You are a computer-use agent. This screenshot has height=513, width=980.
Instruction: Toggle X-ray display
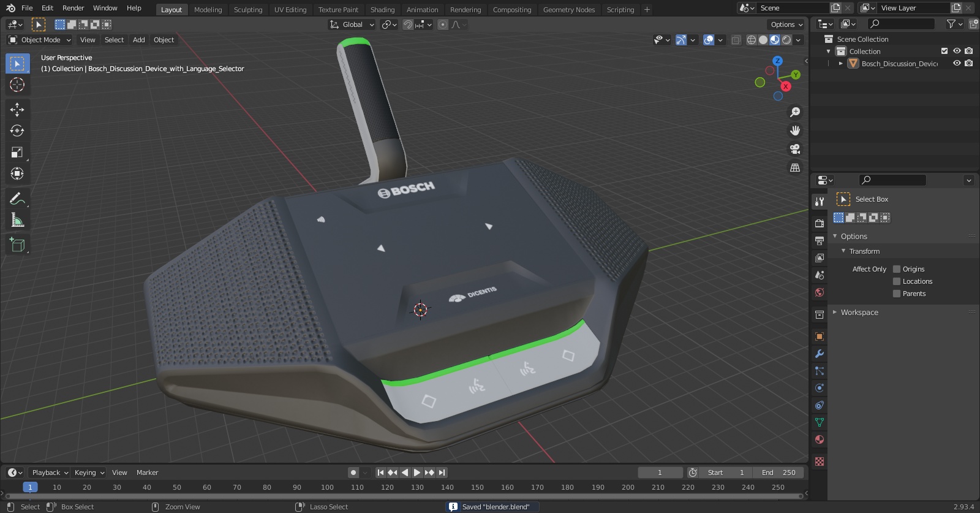(736, 40)
